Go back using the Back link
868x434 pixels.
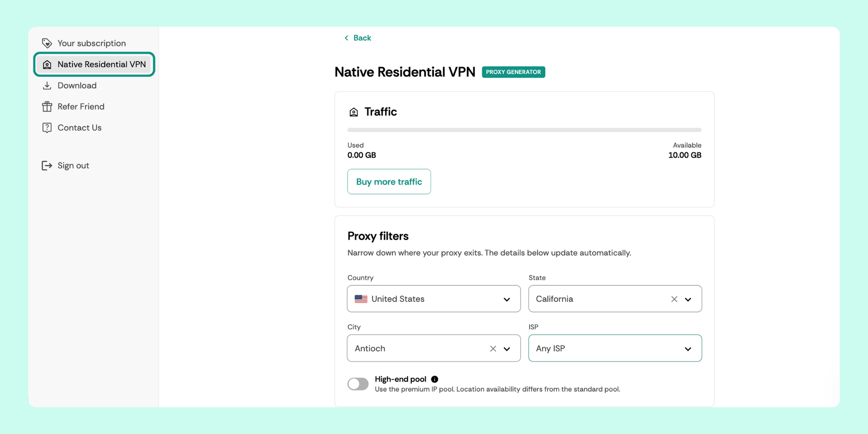click(357, 38)
